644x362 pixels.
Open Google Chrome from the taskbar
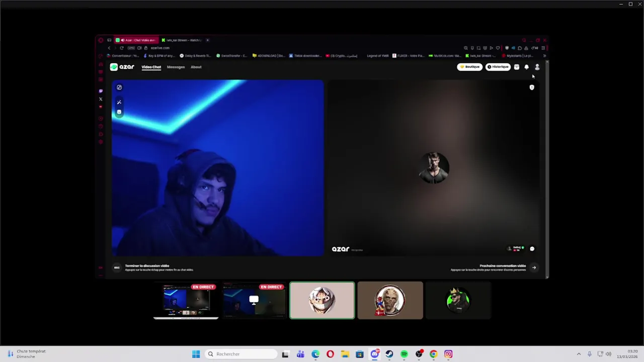pos(434,354)
